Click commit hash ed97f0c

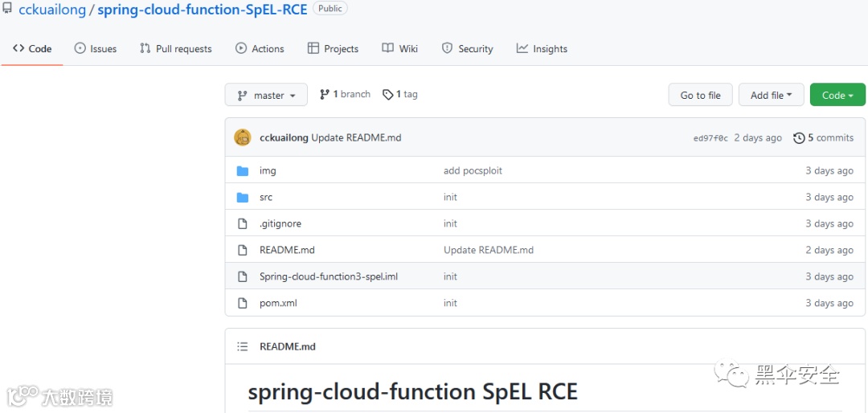[x=710, y=138]
